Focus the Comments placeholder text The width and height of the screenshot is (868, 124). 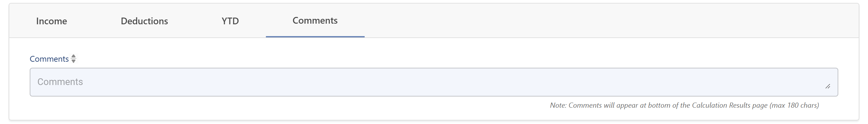tap(60, 82)
